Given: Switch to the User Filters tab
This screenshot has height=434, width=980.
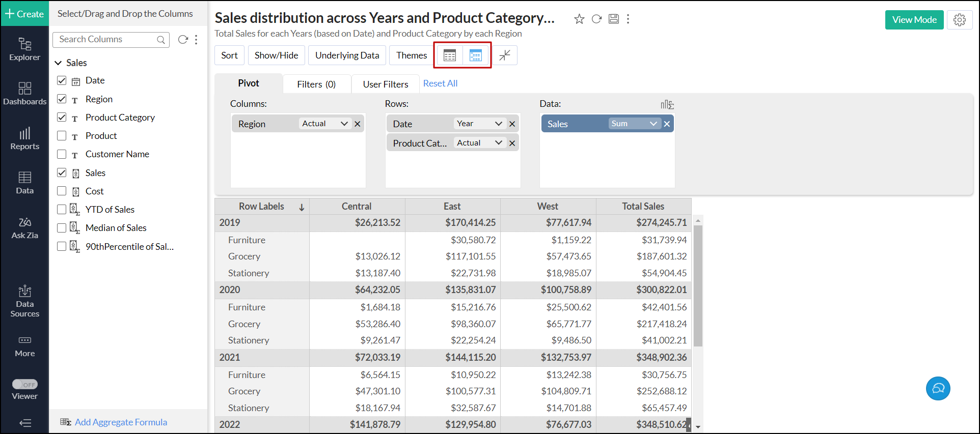Looking at the screenshot, I should click(385, 84).
